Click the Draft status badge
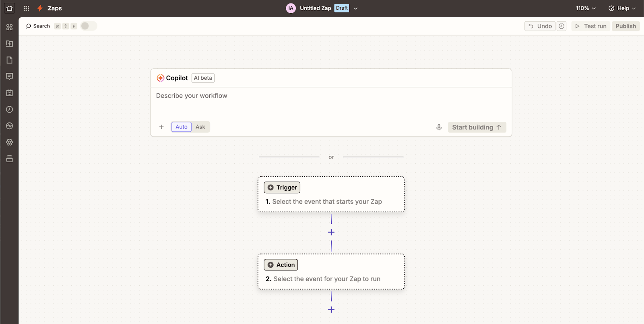Screen dimensions: 644x324 tap(342, 8)
